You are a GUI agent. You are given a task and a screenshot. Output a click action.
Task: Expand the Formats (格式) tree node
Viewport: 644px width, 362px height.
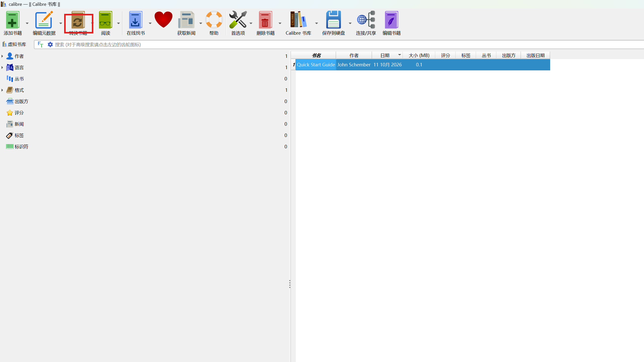(x=2, y=90)
